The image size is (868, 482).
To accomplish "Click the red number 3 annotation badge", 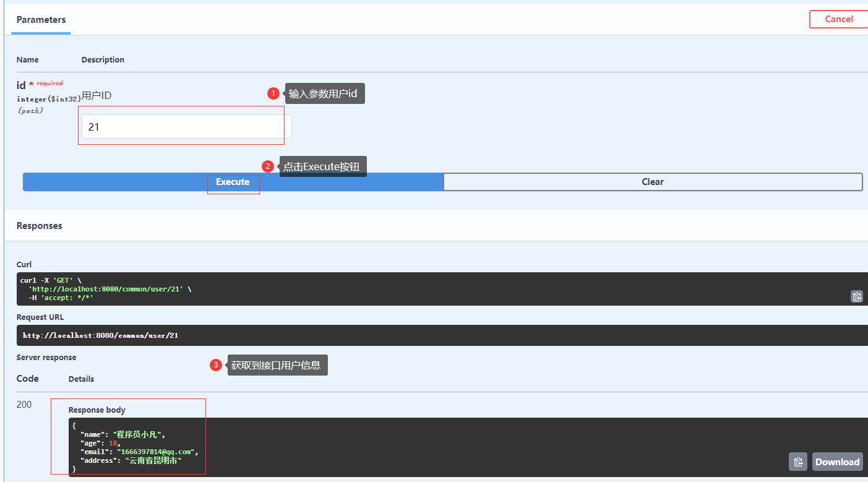I will coord(216,365).
